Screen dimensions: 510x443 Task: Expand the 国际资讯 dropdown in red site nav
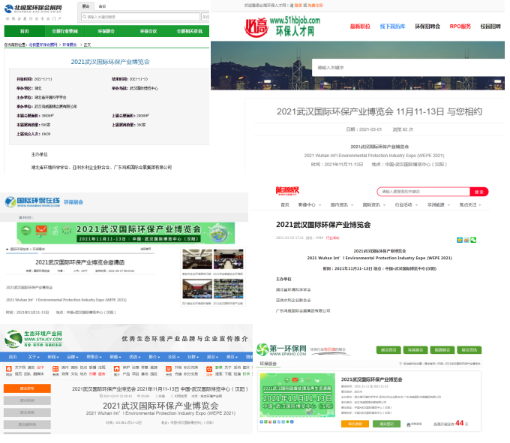pos(374,205)
